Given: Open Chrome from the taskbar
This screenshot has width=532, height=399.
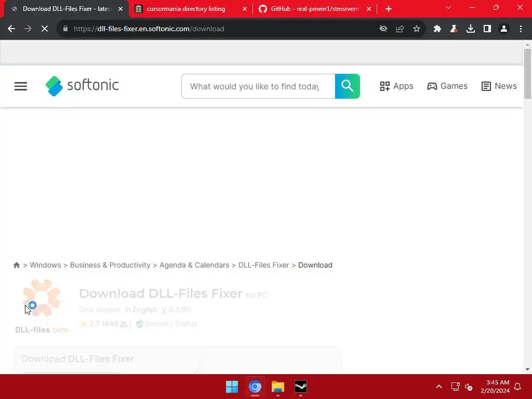Looking at the screenshot, I should 255,387.
